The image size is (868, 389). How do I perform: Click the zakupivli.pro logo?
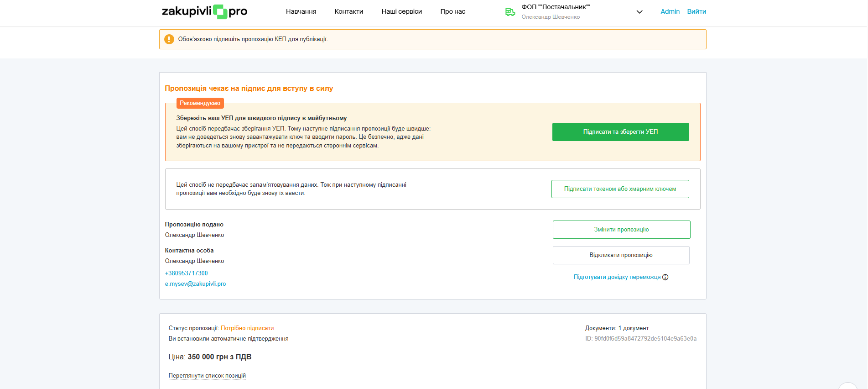(x=204, y=11)
